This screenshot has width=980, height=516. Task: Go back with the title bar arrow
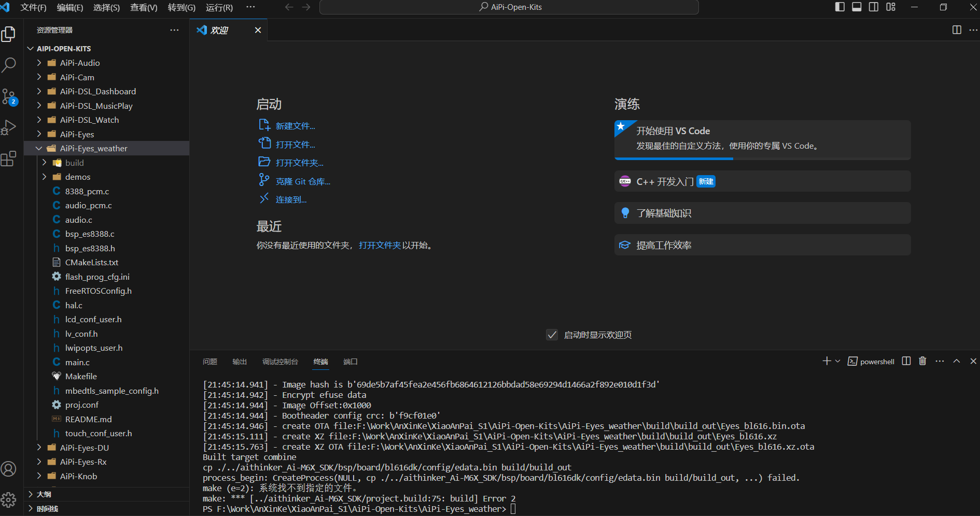point(289,7)
